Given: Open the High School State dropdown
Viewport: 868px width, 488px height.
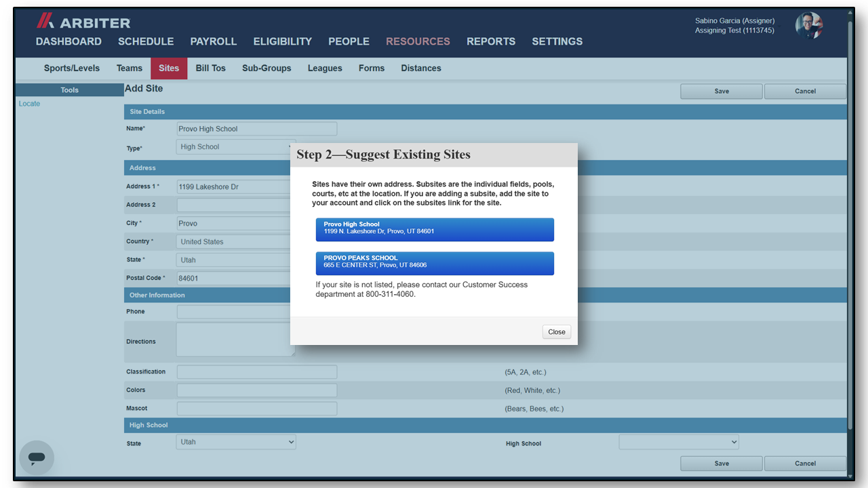Looking at the screenshot, I should pos(236,442).
